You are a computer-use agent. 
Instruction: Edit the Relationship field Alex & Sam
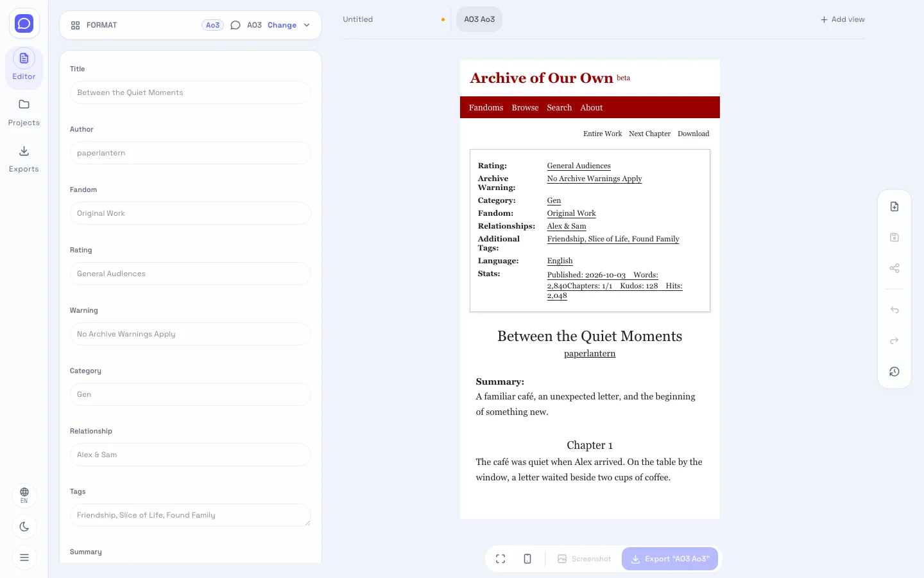(x=191, y=455)
